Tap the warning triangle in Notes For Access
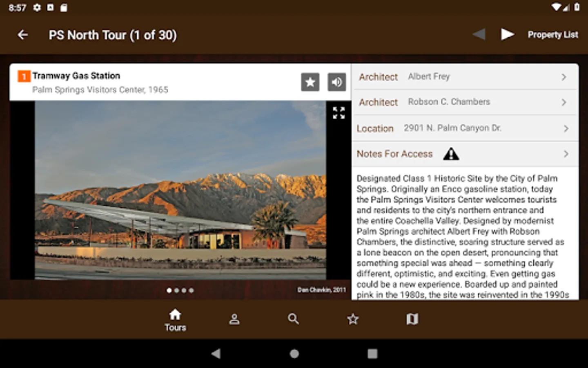This screenshot has width=588, height=368. pos(451,154)
